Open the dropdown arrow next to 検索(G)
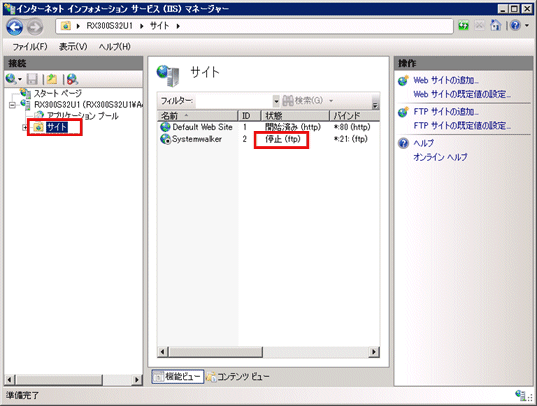The height and width of the screenshot is (406, 537). pyautogui.click(x=331, y=101)
